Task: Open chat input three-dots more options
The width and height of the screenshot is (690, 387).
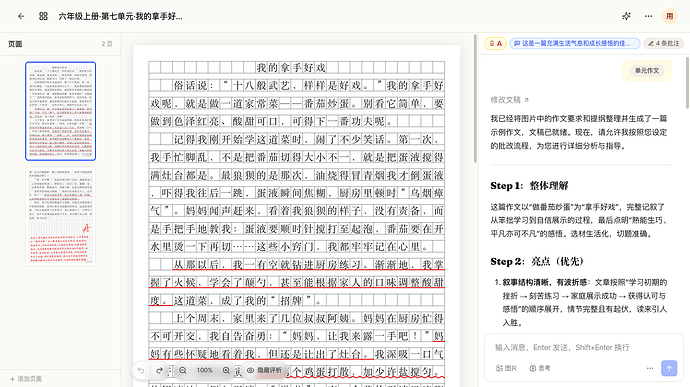Action: click(650, 368)
